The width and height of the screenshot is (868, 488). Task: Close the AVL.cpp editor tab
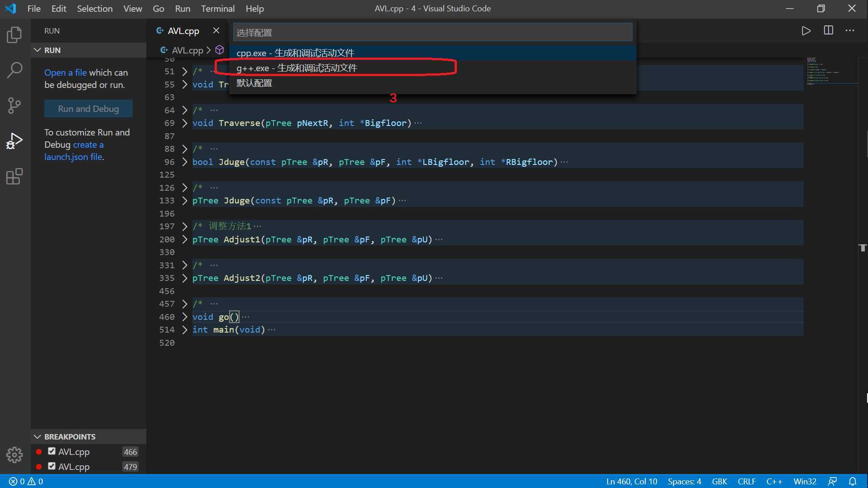point(216,30)
